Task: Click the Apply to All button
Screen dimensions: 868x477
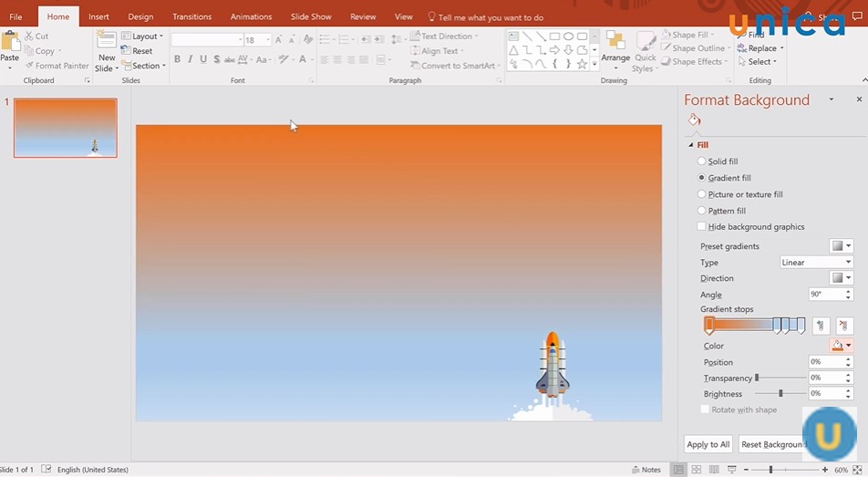Action: coord(708,444)
